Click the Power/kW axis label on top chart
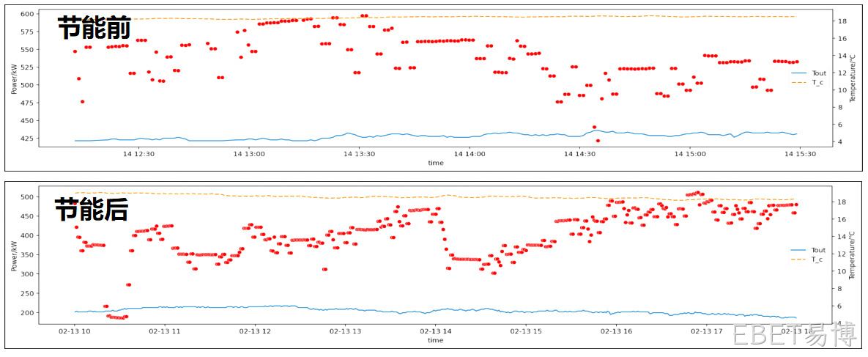This screenshot has width=868, height=357. click(14, 81)
